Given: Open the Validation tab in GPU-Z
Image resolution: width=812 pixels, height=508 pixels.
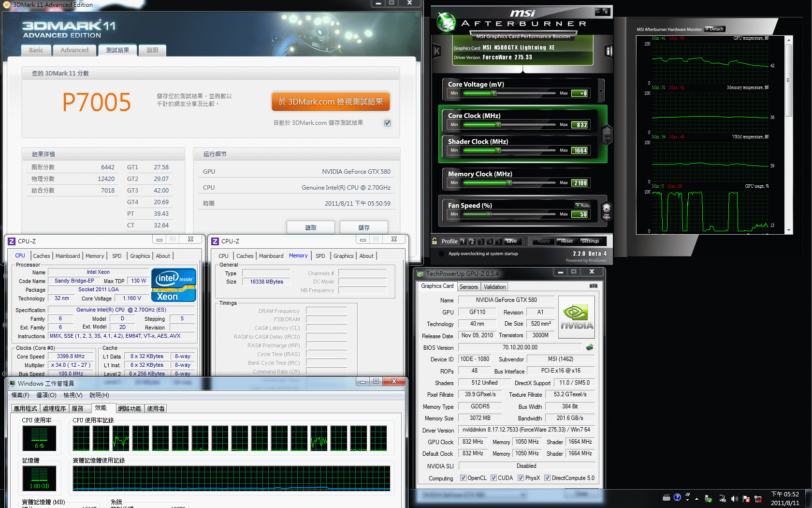Looking at the screenshot, I should pos(494,287).
